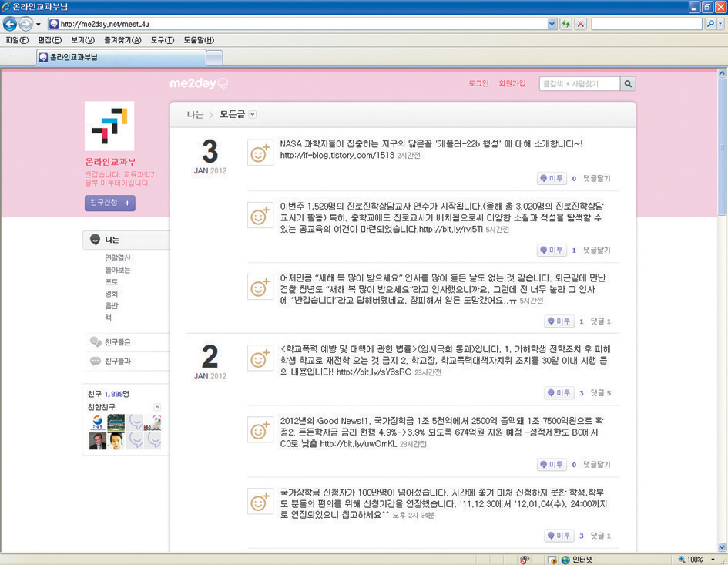This screenshot has width=728, height=565.
Task: Click the 글검색 + 사람찾기 search field
Action: tap(579, 84)
